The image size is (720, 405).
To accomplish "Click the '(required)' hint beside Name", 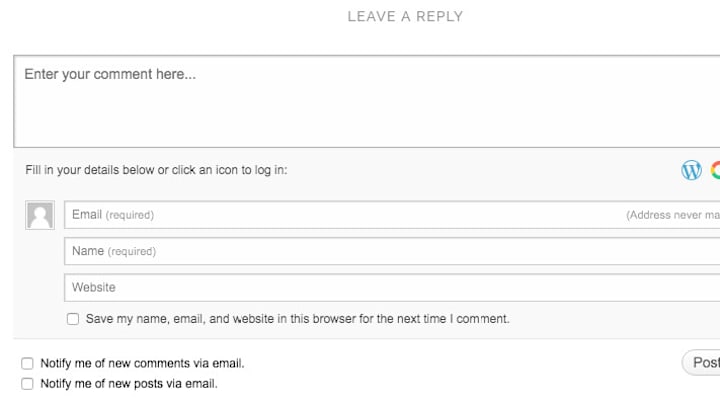I will (132, 252).
